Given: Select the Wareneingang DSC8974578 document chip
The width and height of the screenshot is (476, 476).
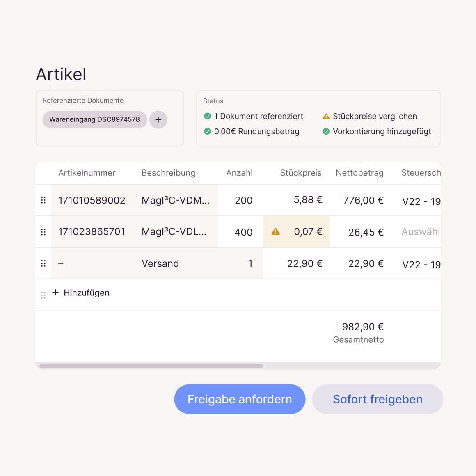Looking at the screenshot, I should coord(94,120).
